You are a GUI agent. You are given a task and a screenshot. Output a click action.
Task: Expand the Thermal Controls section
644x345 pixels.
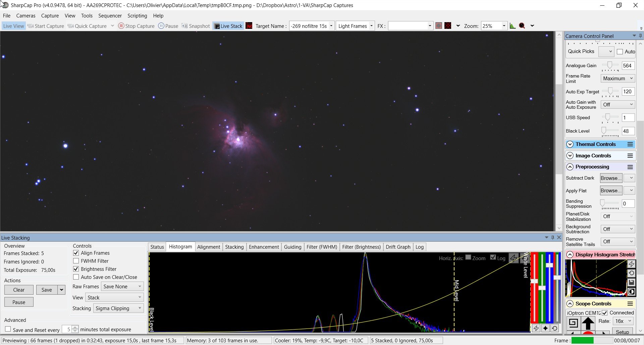tap(570, 144)
